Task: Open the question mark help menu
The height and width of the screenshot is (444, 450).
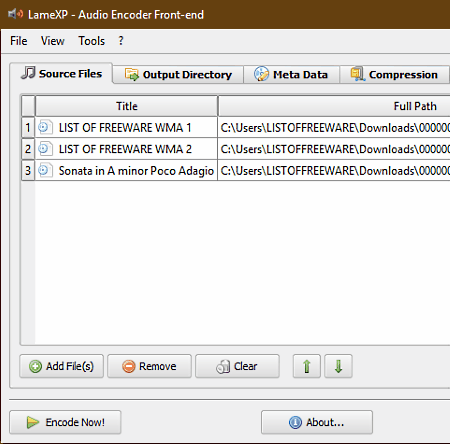Action: (x=121, y=41)
